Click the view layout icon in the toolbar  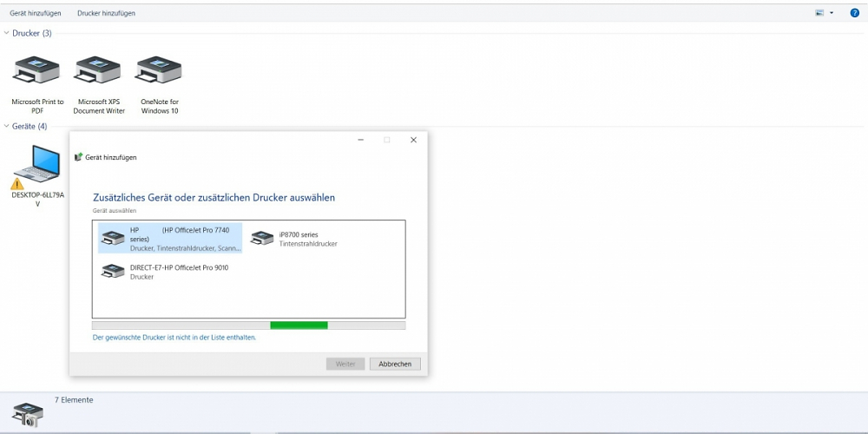(820, 13)
